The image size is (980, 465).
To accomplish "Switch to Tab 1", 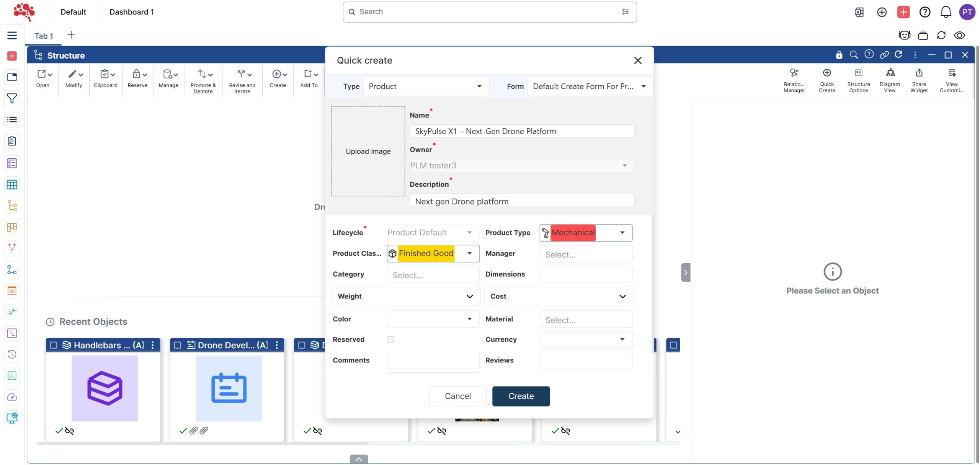I will click(44, 36).
